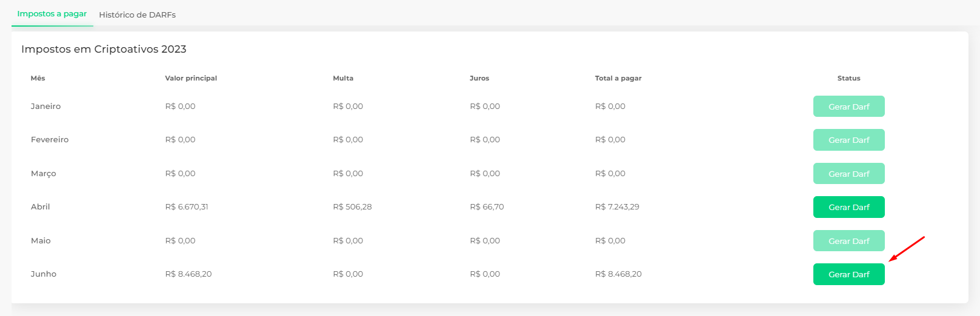
Task: Click Gerar Darf for Fevereiro
Action: pos(848,140)
